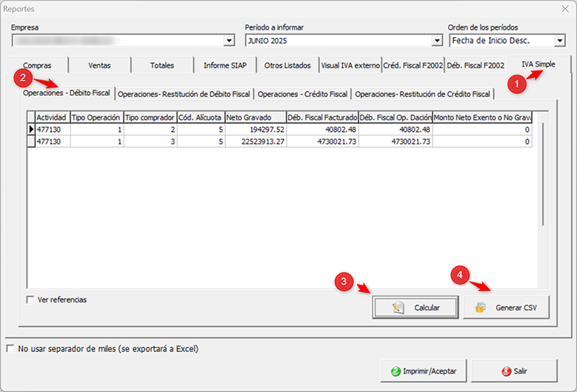Enable the Ver referencias checkbox

pos(30,300)
